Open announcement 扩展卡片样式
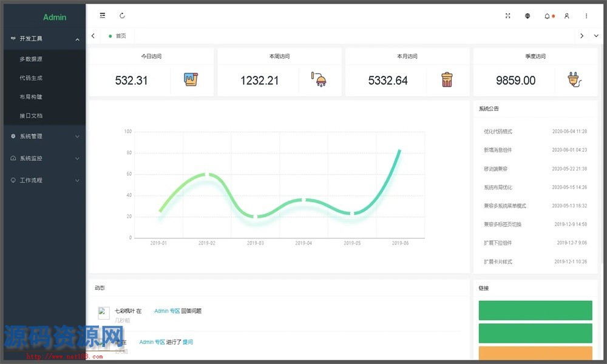Image resolution: width=607 pixels, height=364 pixels. (498, 262)
